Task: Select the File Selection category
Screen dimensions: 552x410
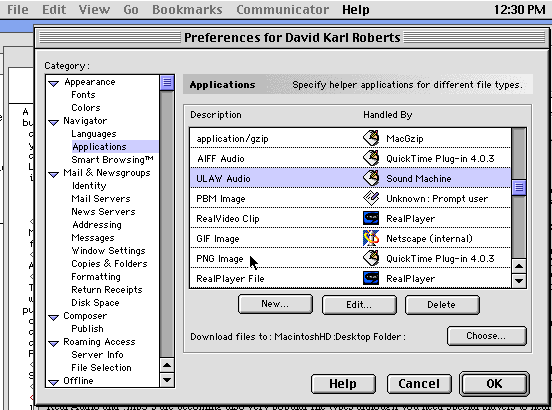Action: click(101, 368)
